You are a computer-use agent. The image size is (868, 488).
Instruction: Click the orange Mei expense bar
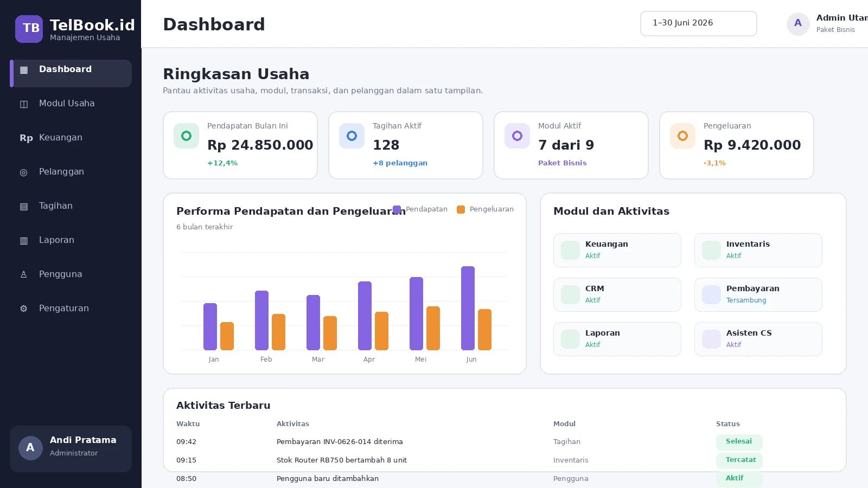tap(433, 328)
